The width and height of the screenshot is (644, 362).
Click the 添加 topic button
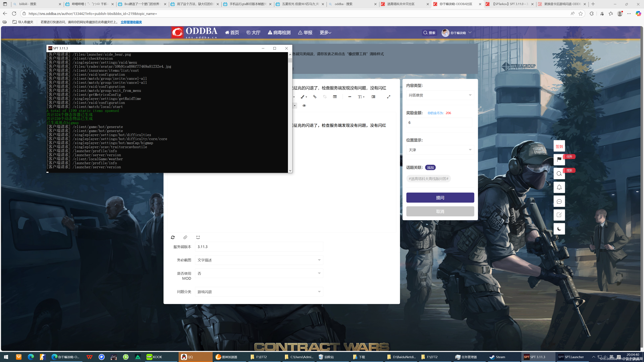coord(430,168)
